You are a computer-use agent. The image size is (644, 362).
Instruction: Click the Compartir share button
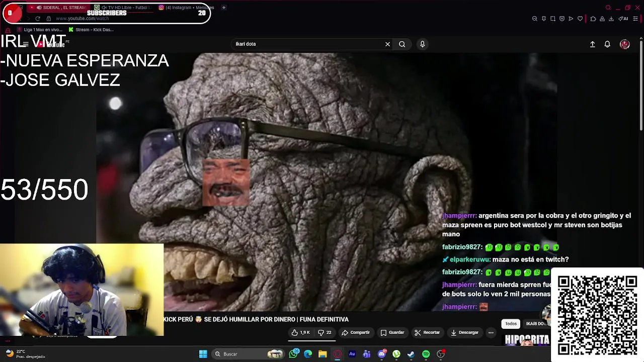(356, 332)
